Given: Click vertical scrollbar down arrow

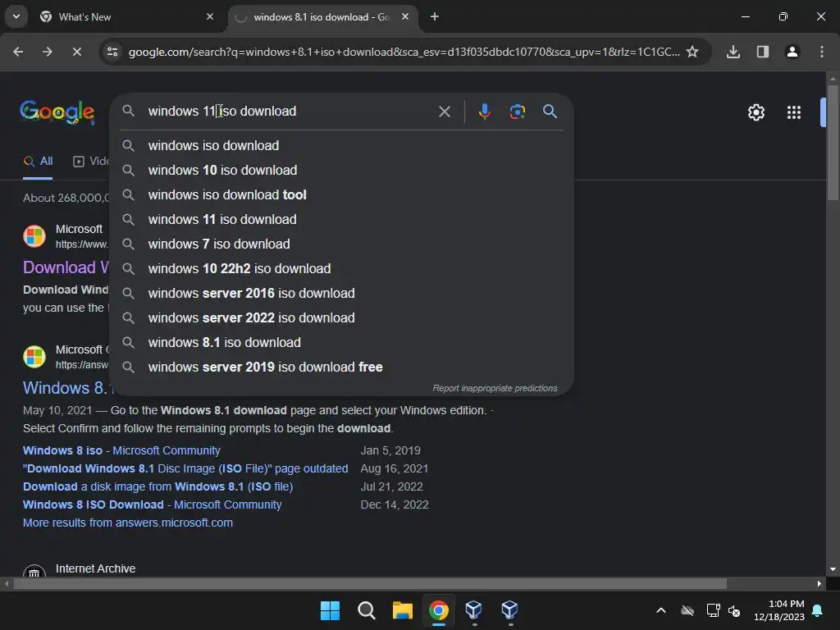Looking at the screenshot, I should 833,569.
